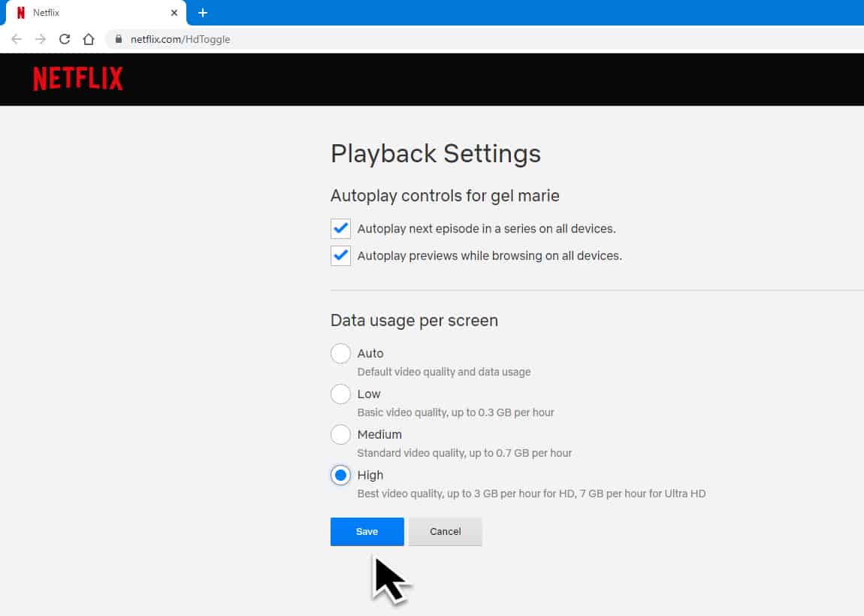Image resolution: width=864 pixels, height=616 pixels.
Task: Select the High data usage option
Action: coord(340,475)
